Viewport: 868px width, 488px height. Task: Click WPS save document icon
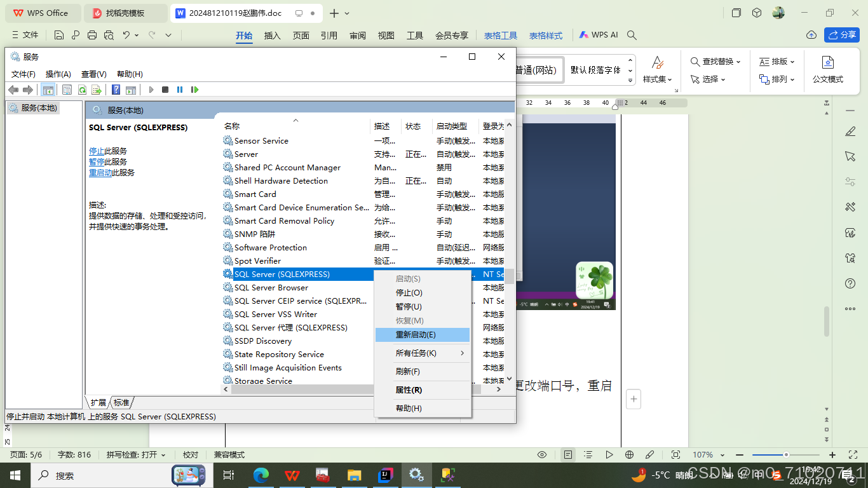pos(59,36)
